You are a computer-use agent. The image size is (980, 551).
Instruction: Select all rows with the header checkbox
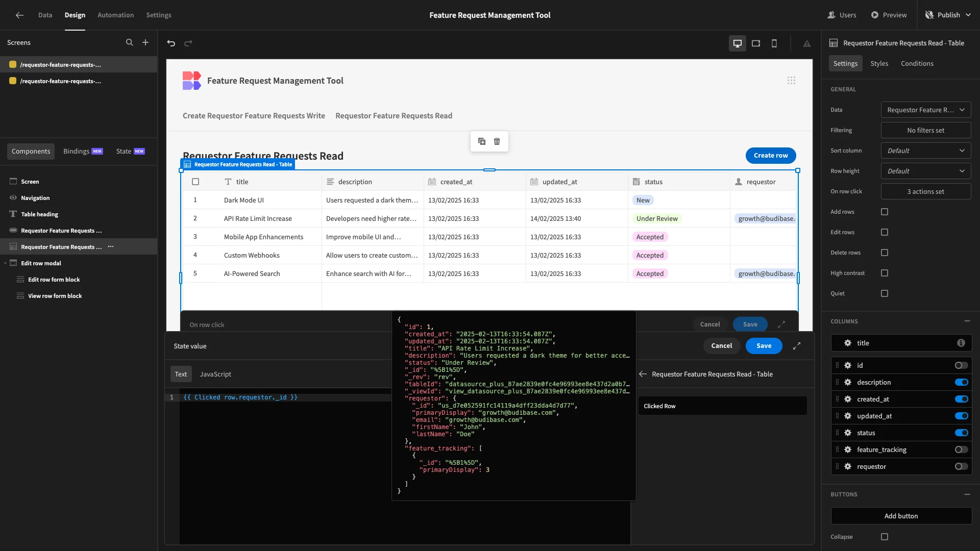pos(195,182)
